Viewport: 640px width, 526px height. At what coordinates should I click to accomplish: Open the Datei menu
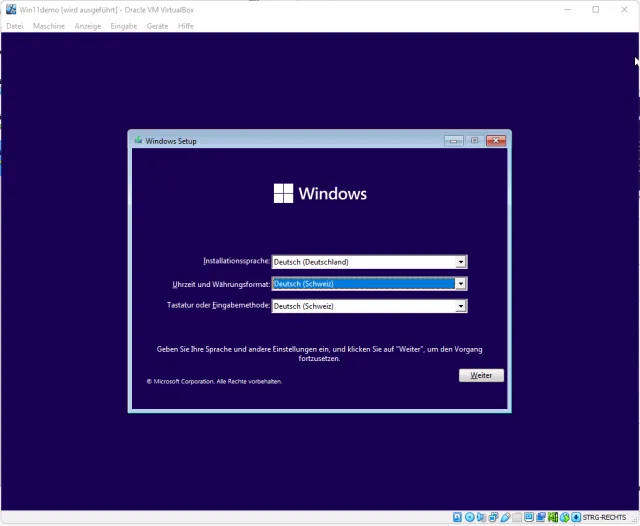click(15, 26)
